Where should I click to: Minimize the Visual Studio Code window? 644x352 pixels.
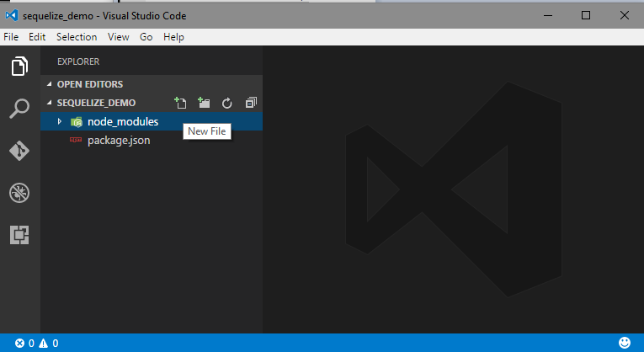(548, 16)
